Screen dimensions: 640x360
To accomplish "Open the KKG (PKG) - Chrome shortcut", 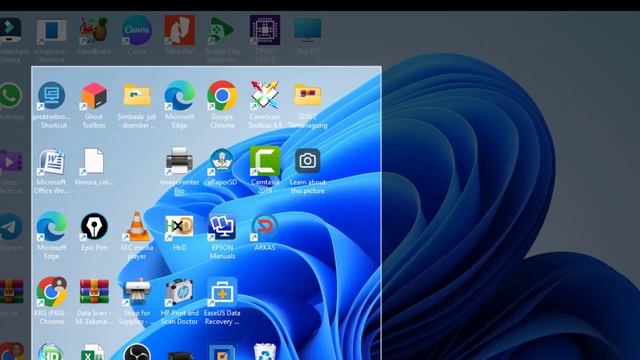I will click(x=51, y=292).
